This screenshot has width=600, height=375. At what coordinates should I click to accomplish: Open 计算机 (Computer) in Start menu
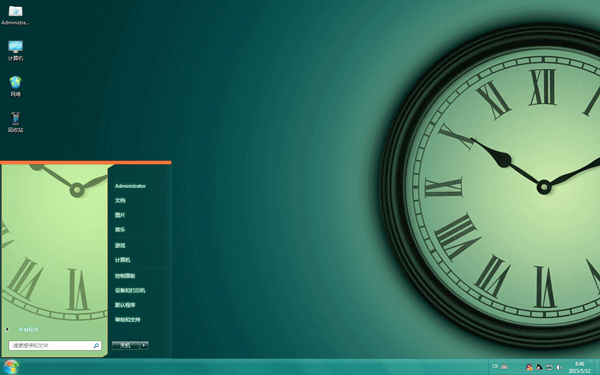click(122, 260)
